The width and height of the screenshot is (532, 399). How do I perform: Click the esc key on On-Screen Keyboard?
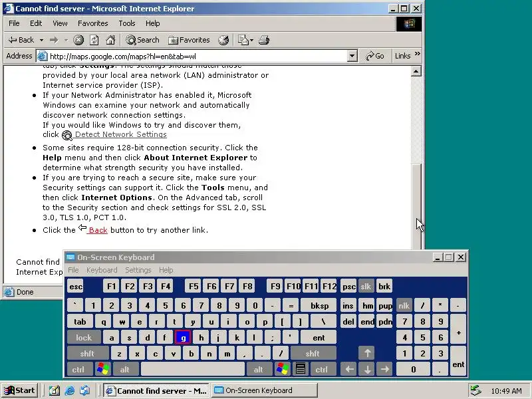click(x=75, y=287)
